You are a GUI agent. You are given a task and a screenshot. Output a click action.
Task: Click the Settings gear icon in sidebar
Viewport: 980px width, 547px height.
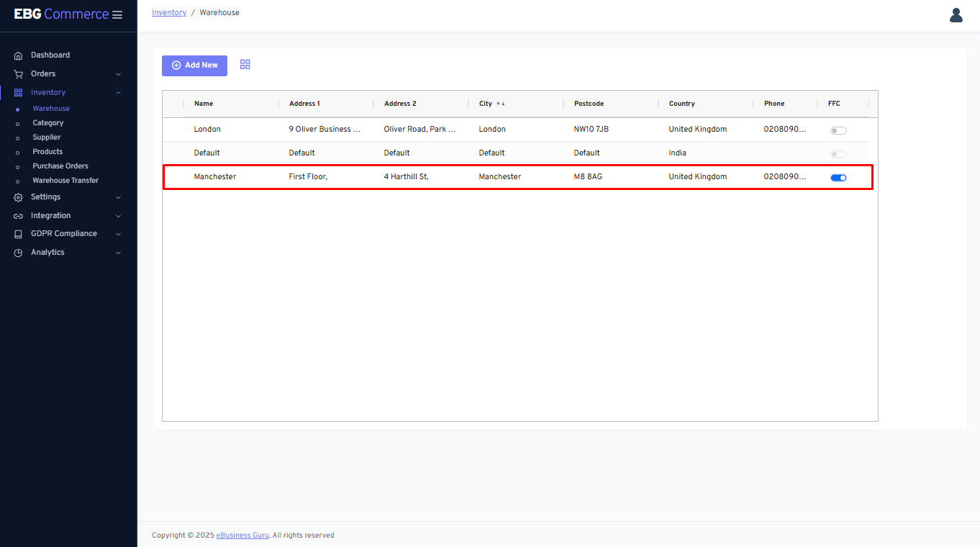[19, 197]
